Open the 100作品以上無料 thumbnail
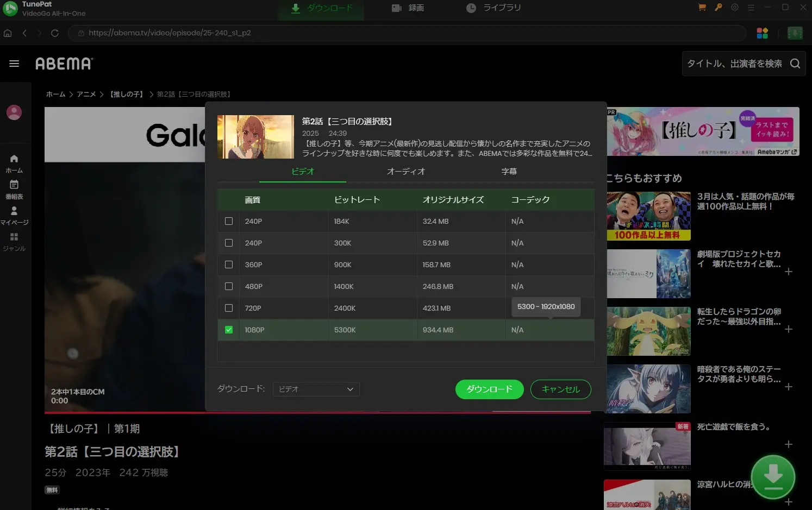 click(x=648, y=216)
